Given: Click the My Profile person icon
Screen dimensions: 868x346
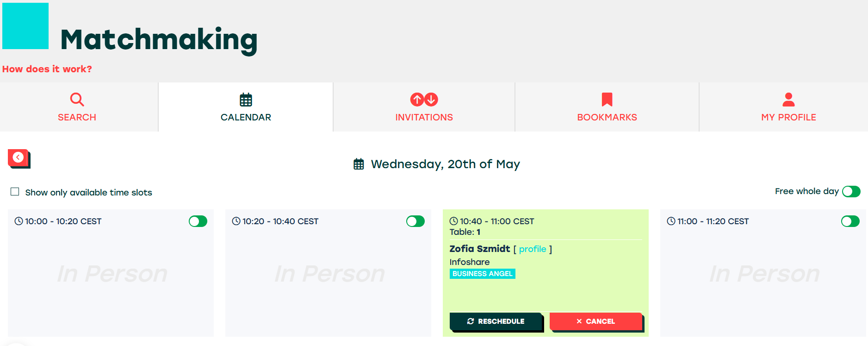Looking at the screenshot, I should point(788,100).
